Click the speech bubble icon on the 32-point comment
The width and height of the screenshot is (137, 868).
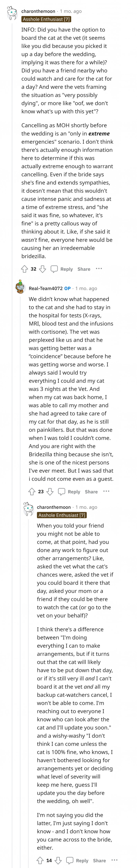pos(54,269)
